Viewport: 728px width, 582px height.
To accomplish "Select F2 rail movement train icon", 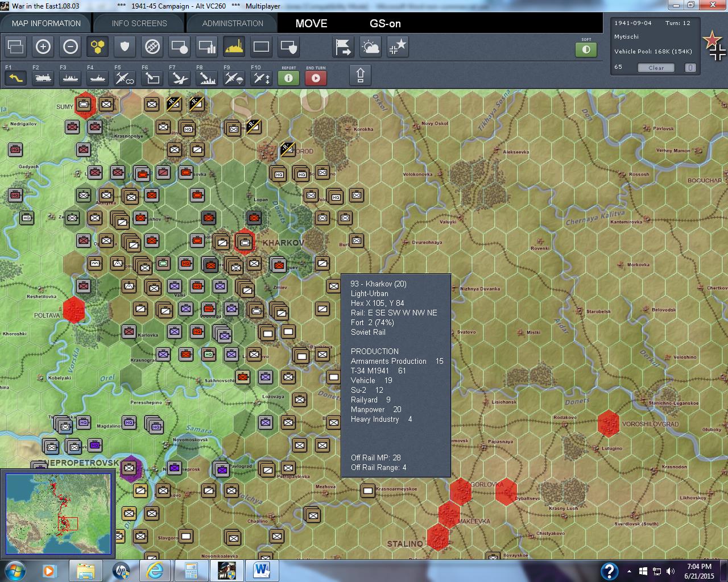I will pyautogui.click(x=43, y=77).
